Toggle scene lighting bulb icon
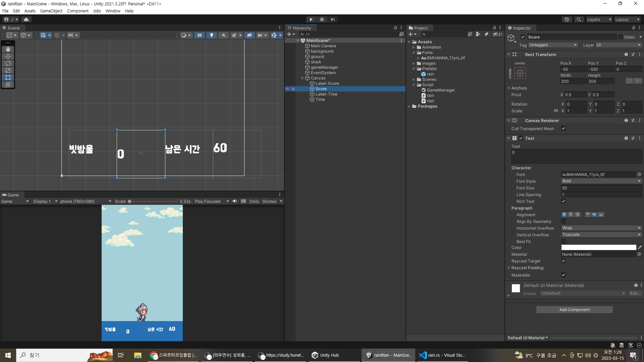Screen dimensions: 644x362 (x=212, y=35)
